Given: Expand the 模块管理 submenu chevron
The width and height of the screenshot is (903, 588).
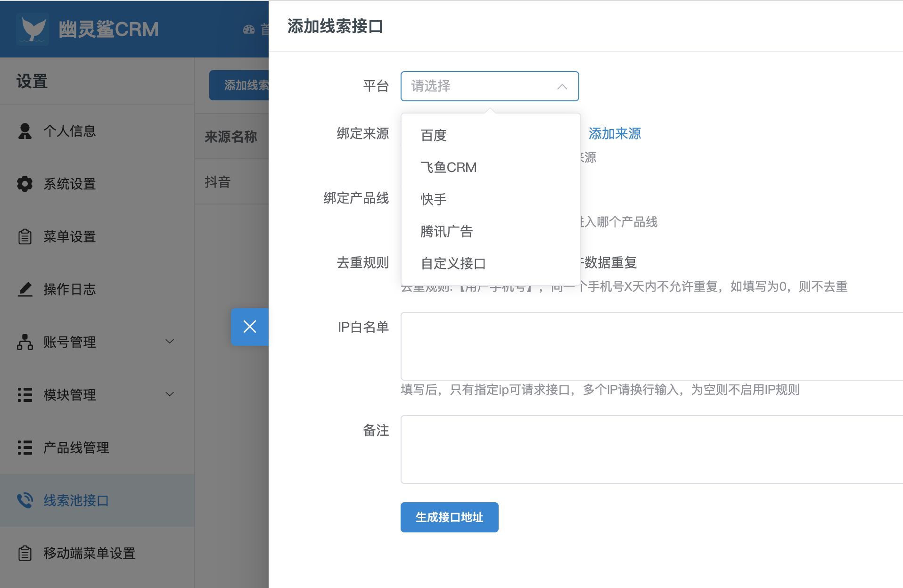Looking at the screenshot, I should pos(170,394).
